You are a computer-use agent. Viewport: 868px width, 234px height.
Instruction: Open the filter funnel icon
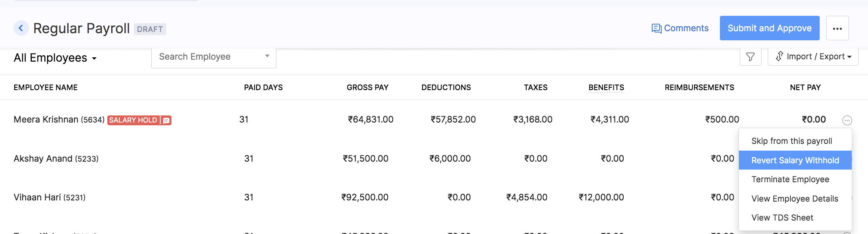pos(750,57)
